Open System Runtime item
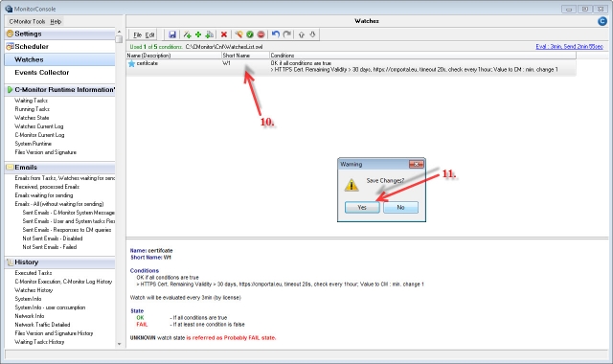This screenshot has height=364, width=613. coord(34,144)
